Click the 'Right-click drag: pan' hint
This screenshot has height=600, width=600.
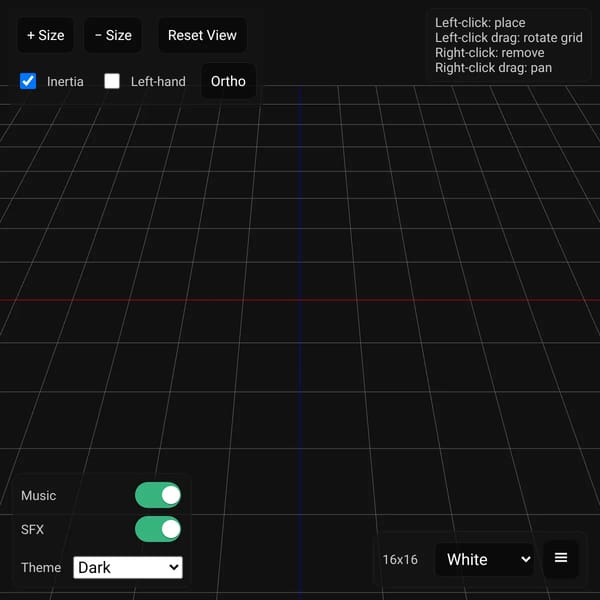pyautogui.click(x=493, y=68)
